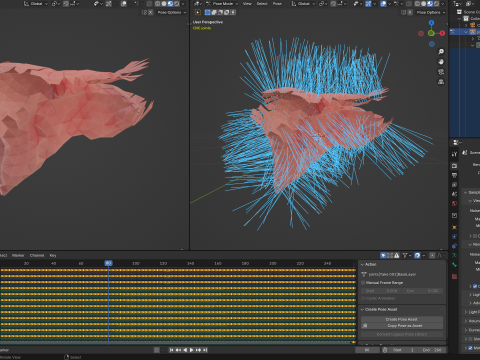This screenshot has height=360, width=480.
Task: Click play animation button
Action: [x=191, y=350]
